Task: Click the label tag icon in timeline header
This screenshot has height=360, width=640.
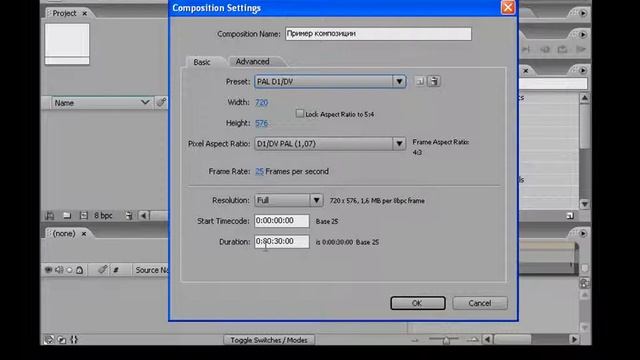Action: [102, 269]
